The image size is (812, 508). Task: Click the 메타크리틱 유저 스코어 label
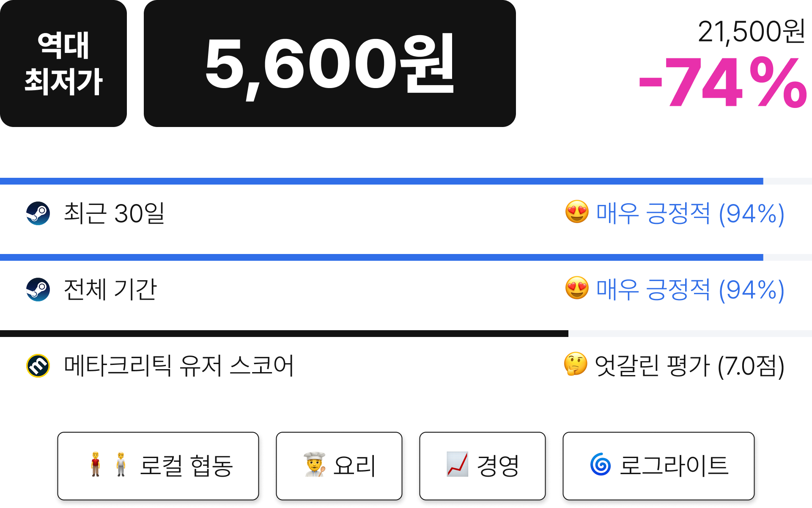(178, 366)
